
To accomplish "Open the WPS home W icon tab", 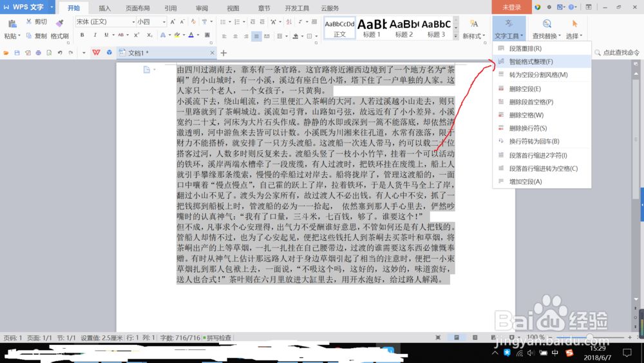I will pos(96,53).
